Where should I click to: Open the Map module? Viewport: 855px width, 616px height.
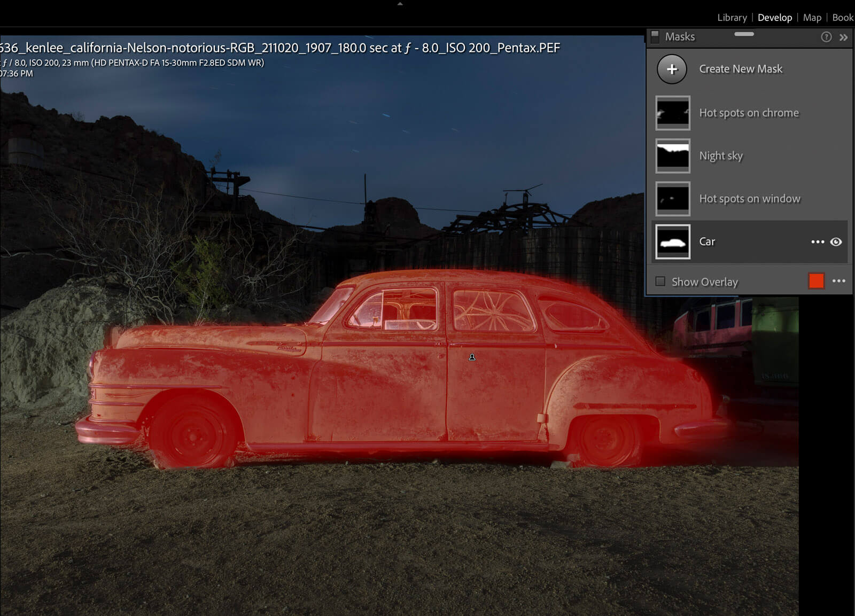[812, 18]
